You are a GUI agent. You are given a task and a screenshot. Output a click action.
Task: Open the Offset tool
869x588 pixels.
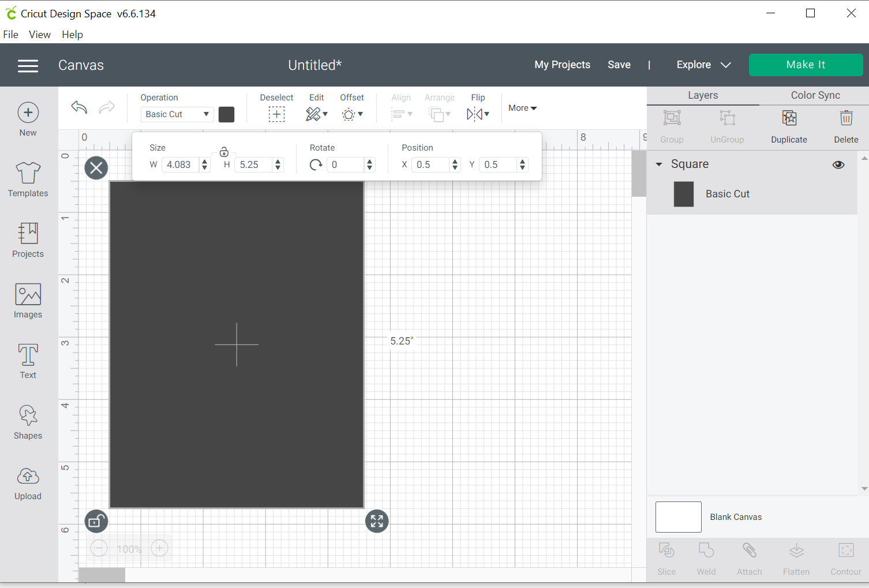tap(352, 107)
